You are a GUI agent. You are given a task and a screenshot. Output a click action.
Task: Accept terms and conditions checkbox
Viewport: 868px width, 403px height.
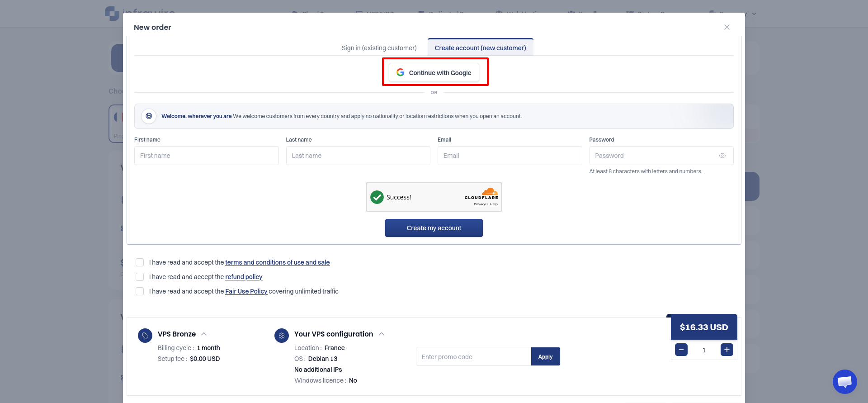[140, 262]
